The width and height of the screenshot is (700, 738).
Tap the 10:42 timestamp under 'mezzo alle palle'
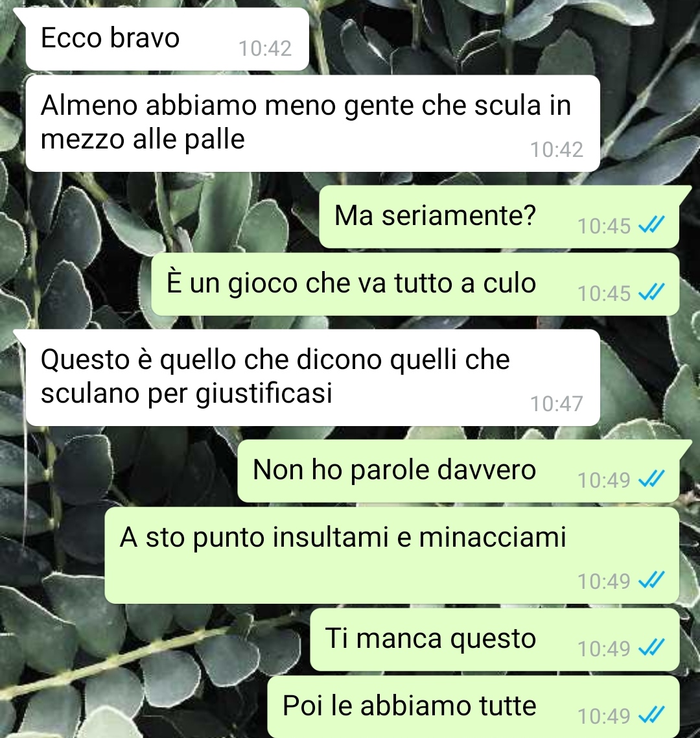pos(557,149)
